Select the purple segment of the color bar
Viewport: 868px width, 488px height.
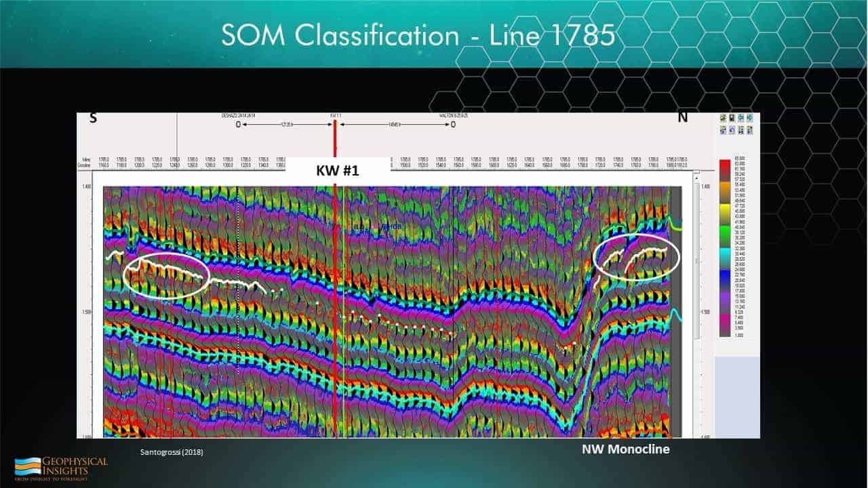click(725, 302)
